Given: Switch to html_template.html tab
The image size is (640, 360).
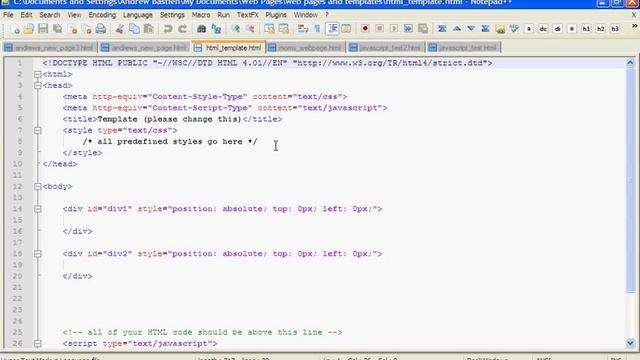Looking at the screenshot, I should coord(229,47).
